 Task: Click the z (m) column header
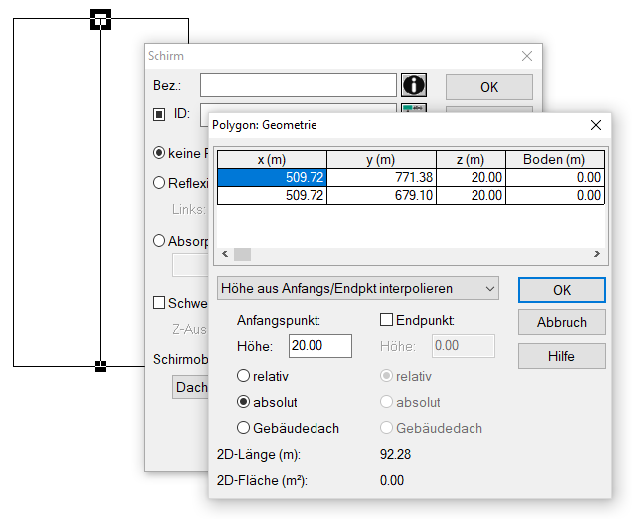point(470,160)
